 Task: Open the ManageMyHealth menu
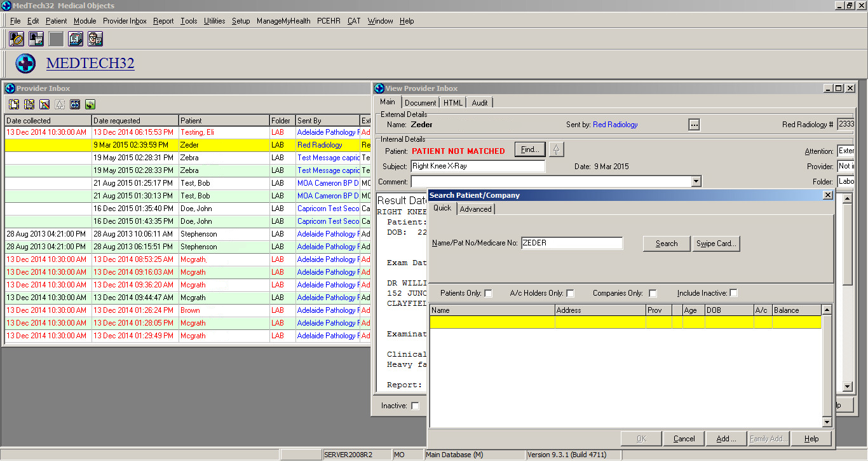283,21
